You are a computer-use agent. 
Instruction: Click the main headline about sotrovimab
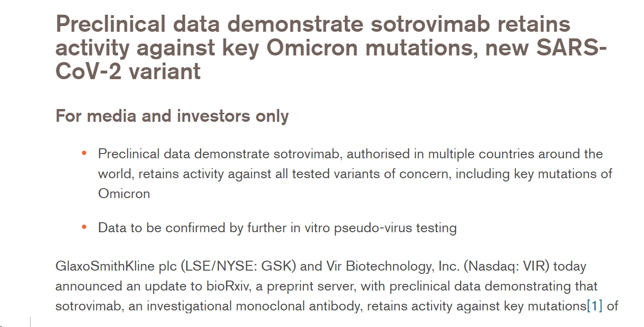[x=331, y=48]
